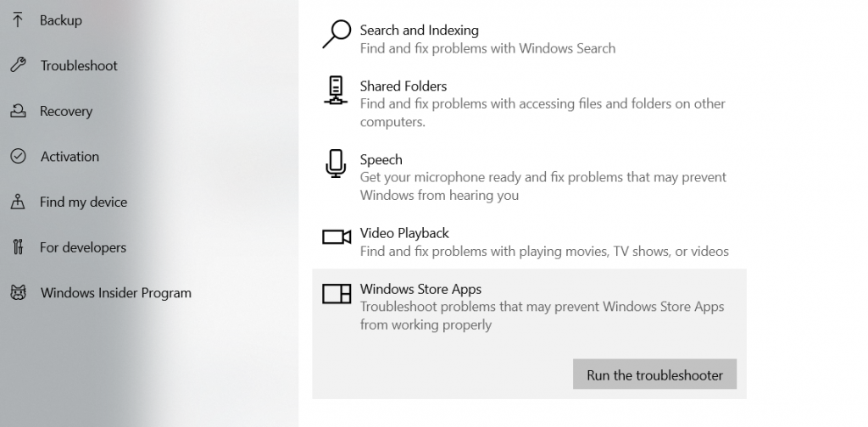Open the Windows Insider Program page
The height and width of the screenshot is (427, 868).
point(115,293)
